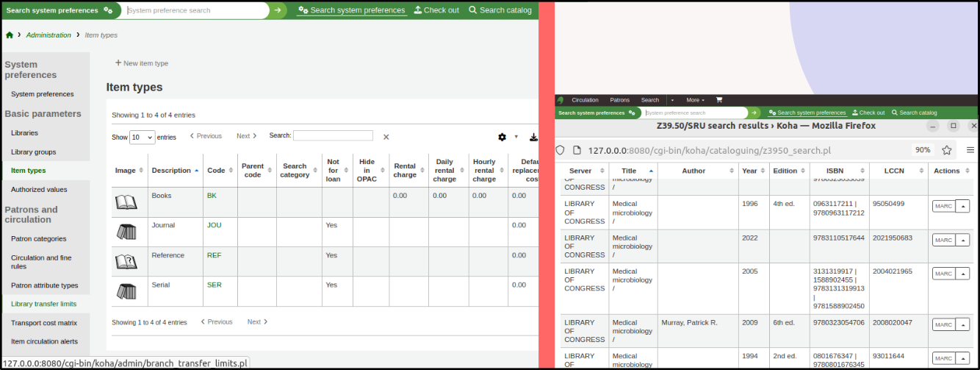The height and width of the screenshot is (370, 980).
Task: Click the New item type button
Action: 142,63
